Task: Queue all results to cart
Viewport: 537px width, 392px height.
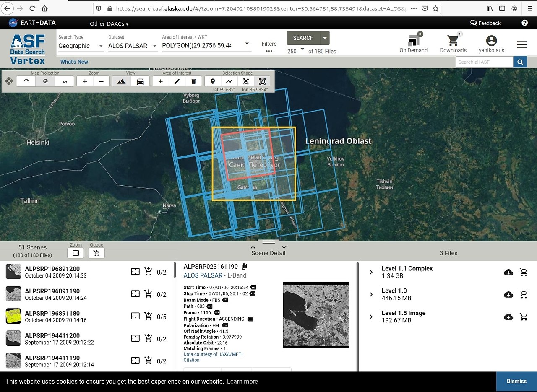Action: click(x=96, y=253)
